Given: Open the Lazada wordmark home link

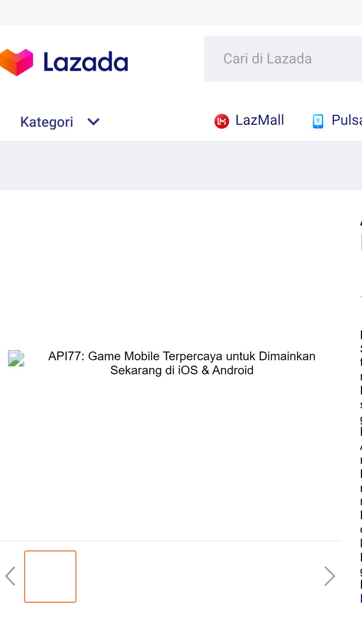Looking at the screenshot, I should 86,62.
